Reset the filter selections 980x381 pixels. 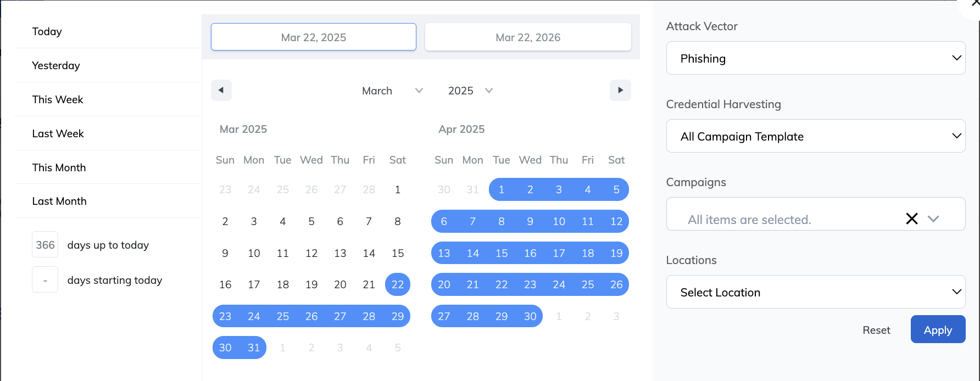tap(876, 330)
